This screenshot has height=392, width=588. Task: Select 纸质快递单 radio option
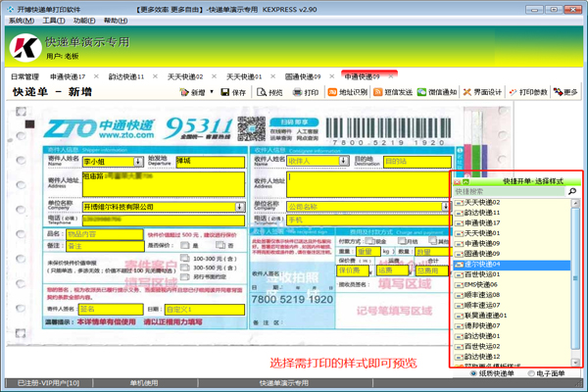473,373
